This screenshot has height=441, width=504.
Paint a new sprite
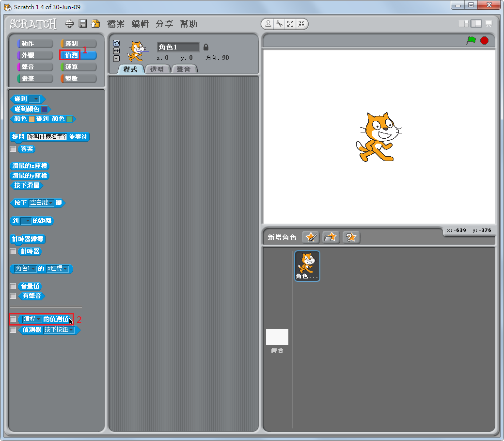tap(311, 237)
